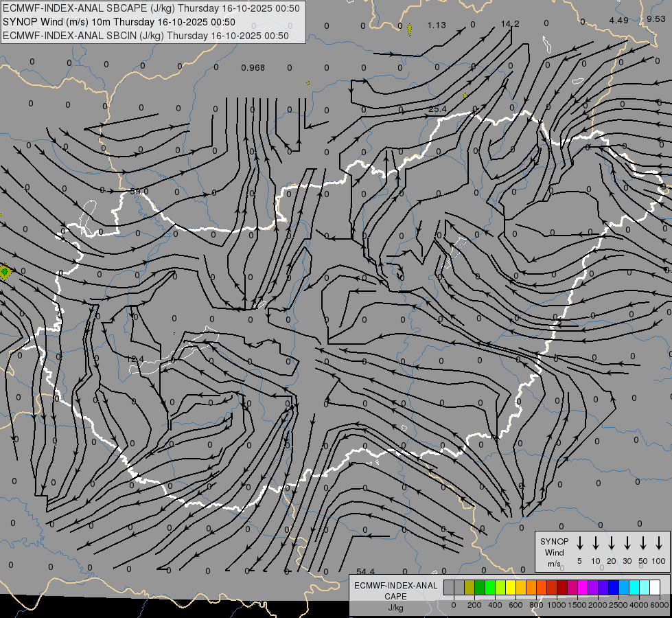Select the dark red CAPE legend swatch
The image size is (672, 618).
coord(563,587)
